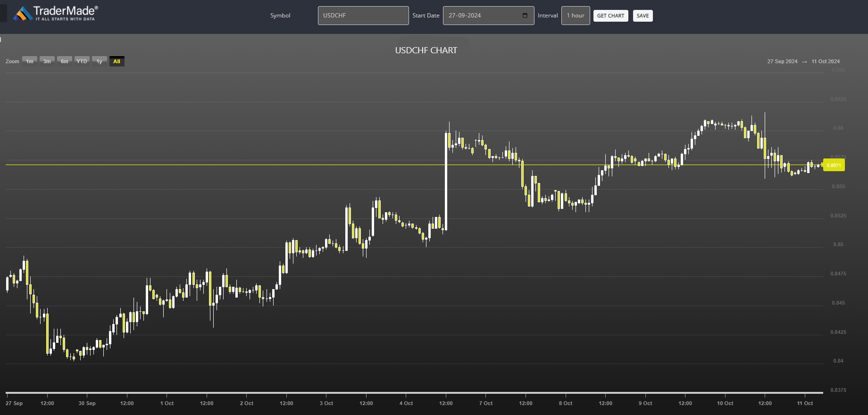
Task: Click the 0.8625 price axis label
Action: click(x=838, y=99)
